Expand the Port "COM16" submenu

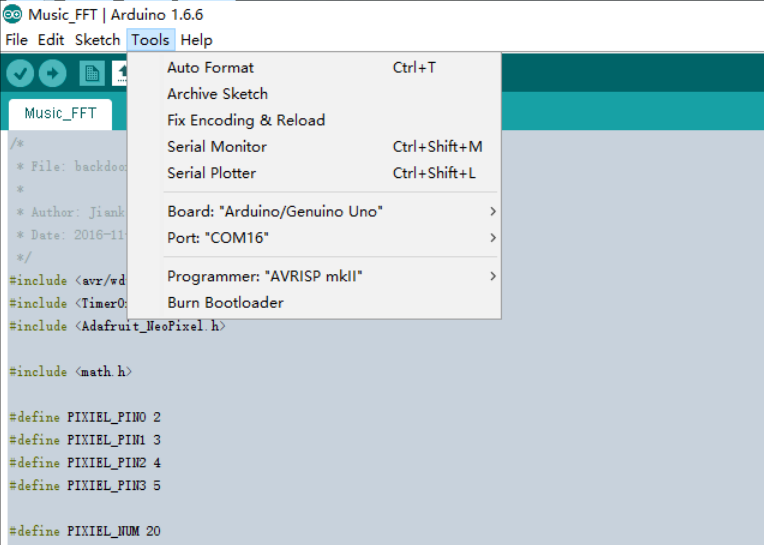click(x=314, y=238)
